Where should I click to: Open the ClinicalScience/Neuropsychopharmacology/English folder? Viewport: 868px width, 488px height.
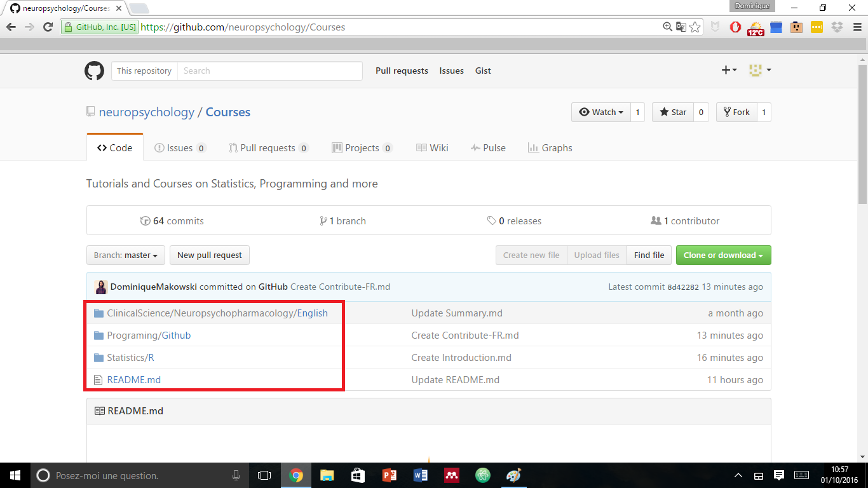pos(217,313)
